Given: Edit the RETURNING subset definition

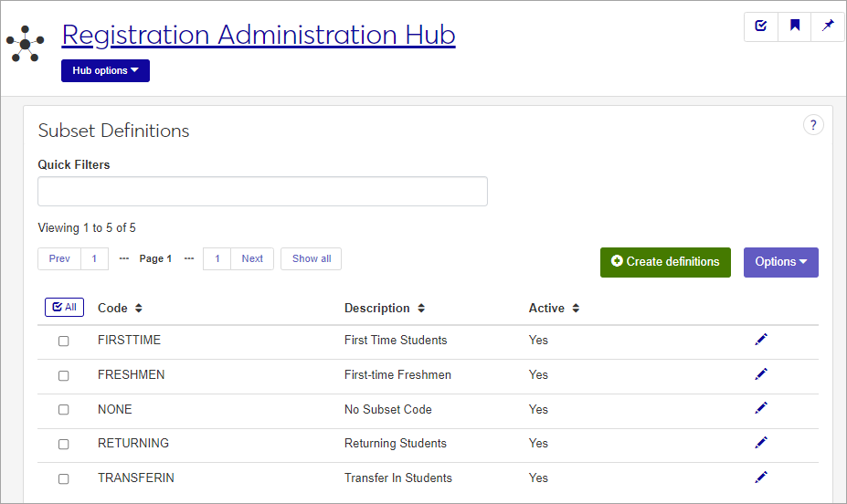Looking at the screenshot, I should pyautogui.click(x=761, y=443).
